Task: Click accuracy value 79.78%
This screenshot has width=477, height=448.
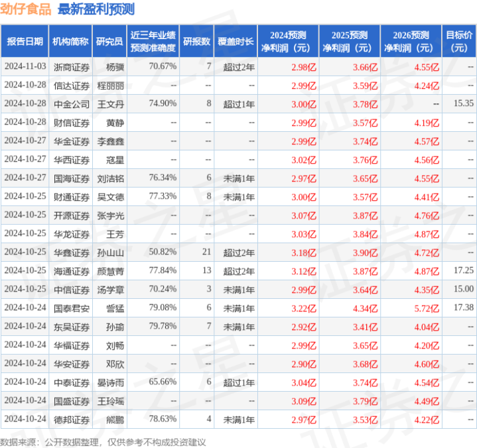Action: coord(163,326)
